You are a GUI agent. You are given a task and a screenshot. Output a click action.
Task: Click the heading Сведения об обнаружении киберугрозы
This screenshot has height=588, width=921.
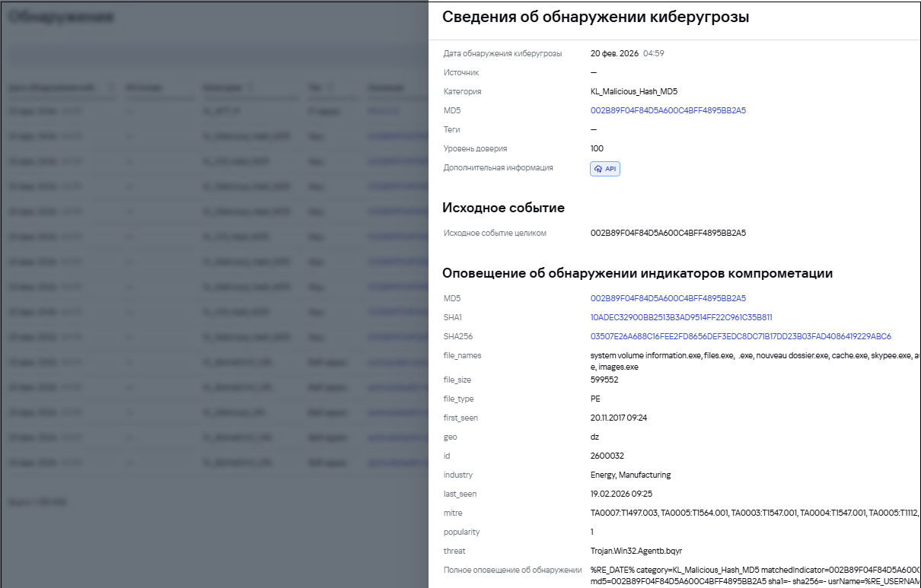[x=596, y=17]
